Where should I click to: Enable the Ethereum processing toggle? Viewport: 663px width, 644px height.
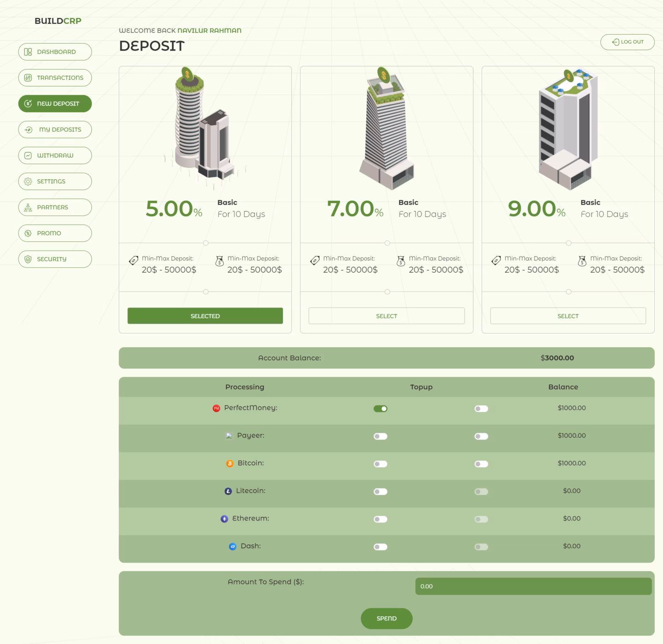(x=380, y=519)
